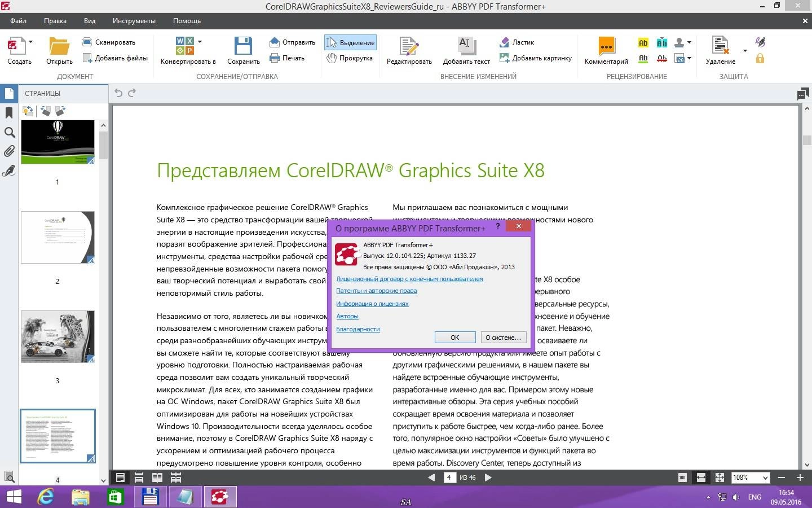Image resolution: width=812 pixels, height=508 pixels.
Task: Open the Авторы link
Action: [347, 316]
